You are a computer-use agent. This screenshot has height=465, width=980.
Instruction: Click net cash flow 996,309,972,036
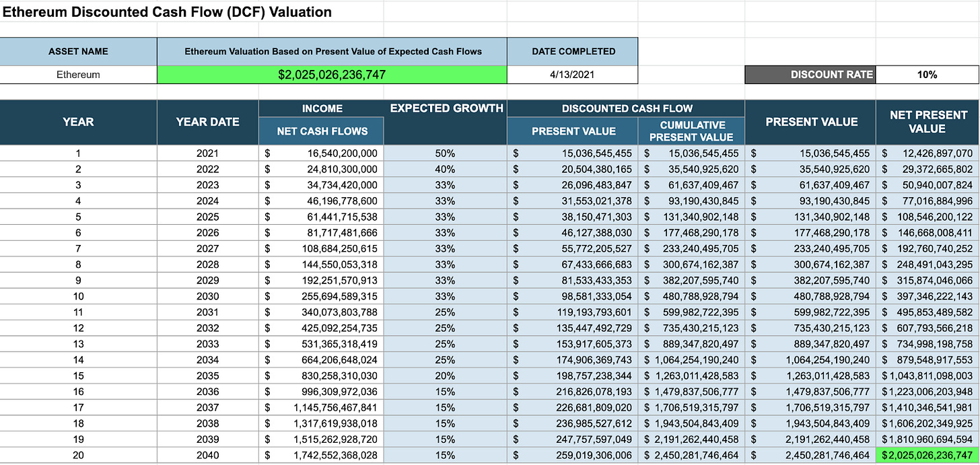(x=322, y=392)
